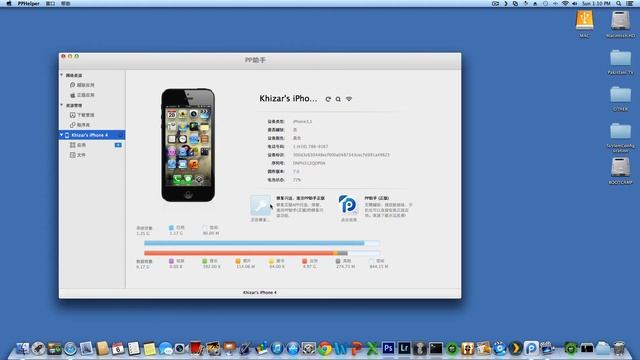The image size is (640, 360).
Task: Open the third Chinese menu in menu bar
Action: pyautogui.click(x=65, y=3)
